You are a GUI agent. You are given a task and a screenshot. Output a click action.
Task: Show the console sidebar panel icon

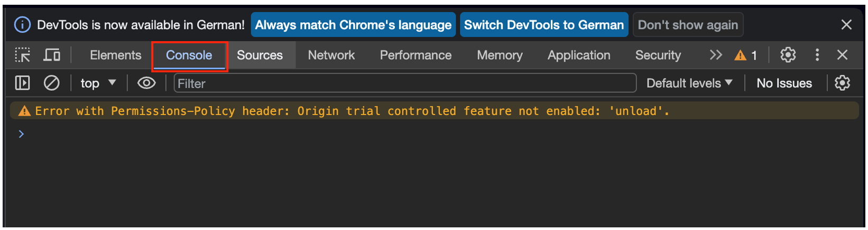pos(22,83)
